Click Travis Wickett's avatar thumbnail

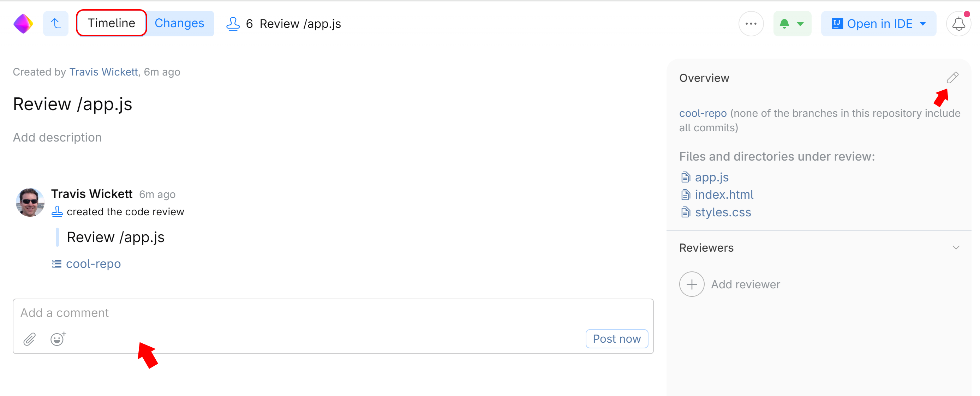(30, 202)
